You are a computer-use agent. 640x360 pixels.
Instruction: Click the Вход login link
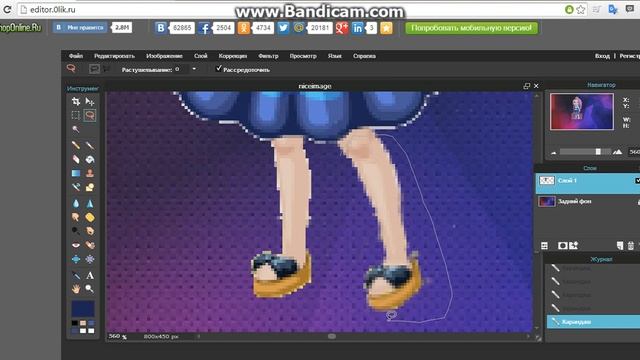coord(602,56)
